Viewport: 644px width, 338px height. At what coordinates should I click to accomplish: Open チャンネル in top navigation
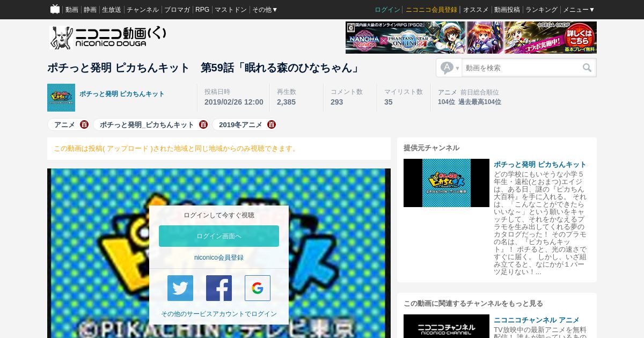(143, 10)
